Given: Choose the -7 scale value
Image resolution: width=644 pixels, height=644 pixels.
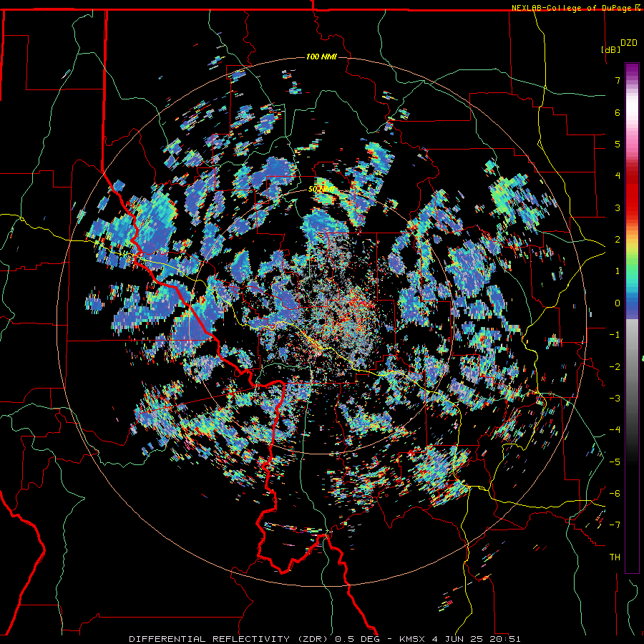Looking at the screenshot, I should tap(615, 525).
